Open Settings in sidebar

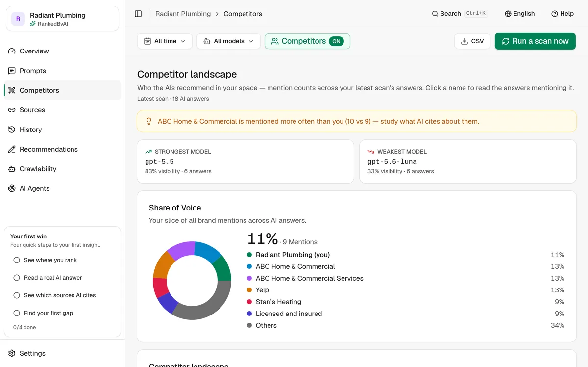(62, 353)
